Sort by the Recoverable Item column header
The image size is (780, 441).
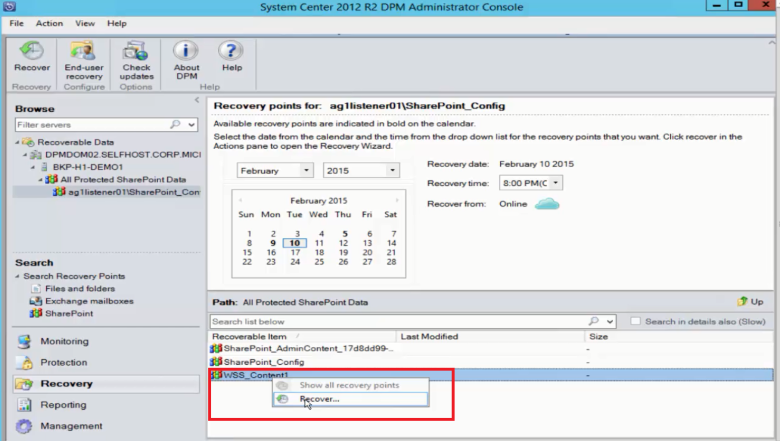coord(302,337)
